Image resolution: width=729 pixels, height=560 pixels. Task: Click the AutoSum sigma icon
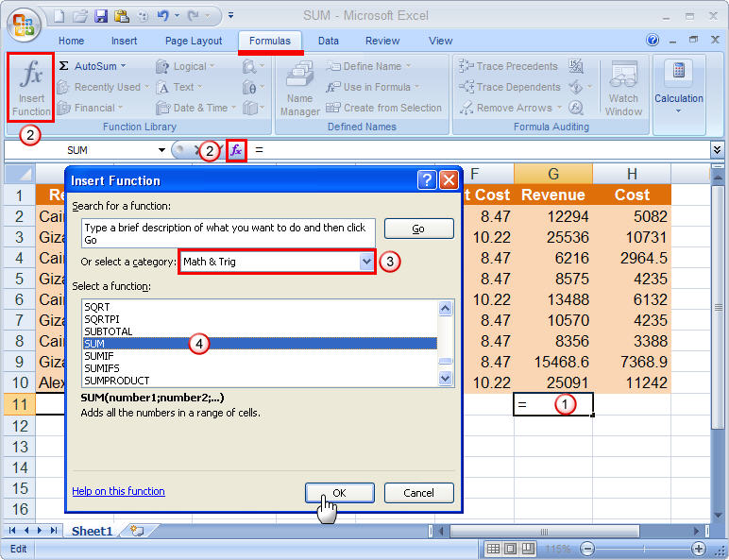coord(63,66)
